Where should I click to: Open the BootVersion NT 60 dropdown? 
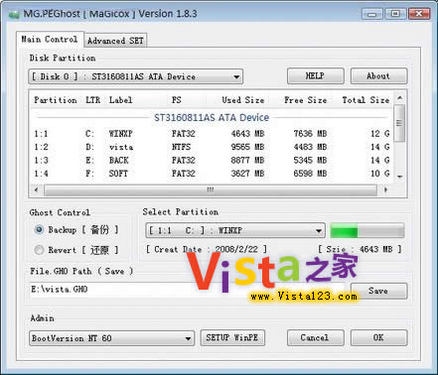112,338
